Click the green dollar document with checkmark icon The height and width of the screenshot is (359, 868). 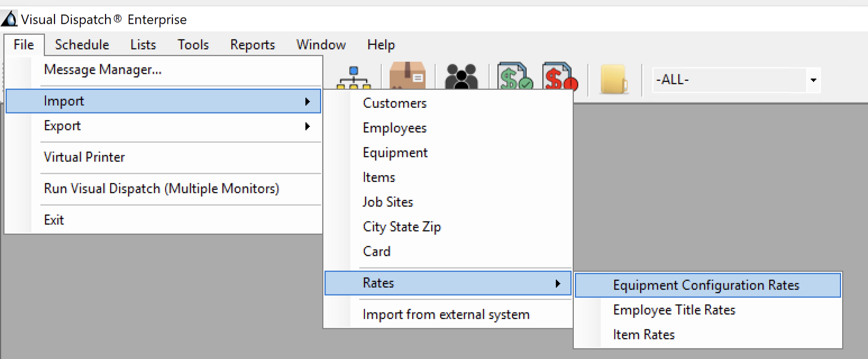point(515,77)
